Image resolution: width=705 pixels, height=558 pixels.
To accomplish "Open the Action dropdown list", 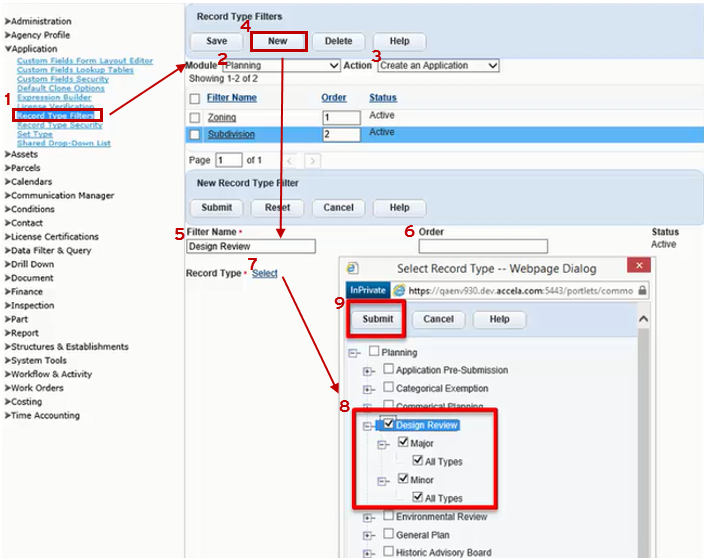I will tap(437, 66).
